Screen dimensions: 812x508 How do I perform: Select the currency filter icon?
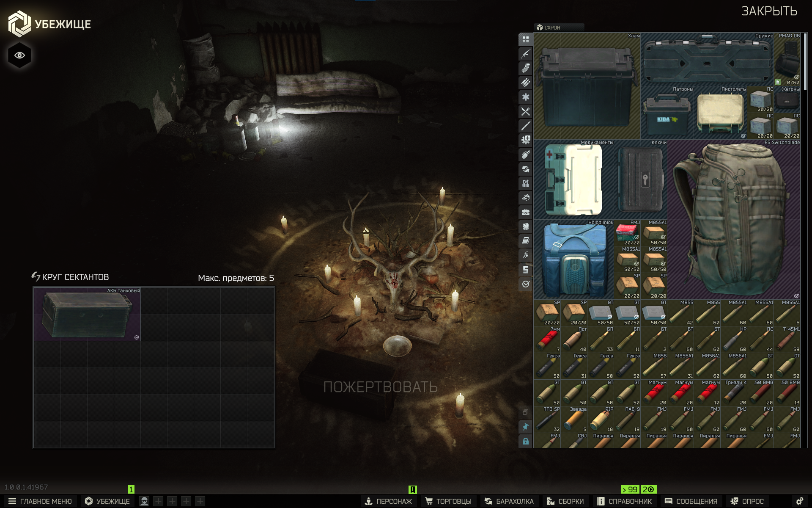(525, 270)
